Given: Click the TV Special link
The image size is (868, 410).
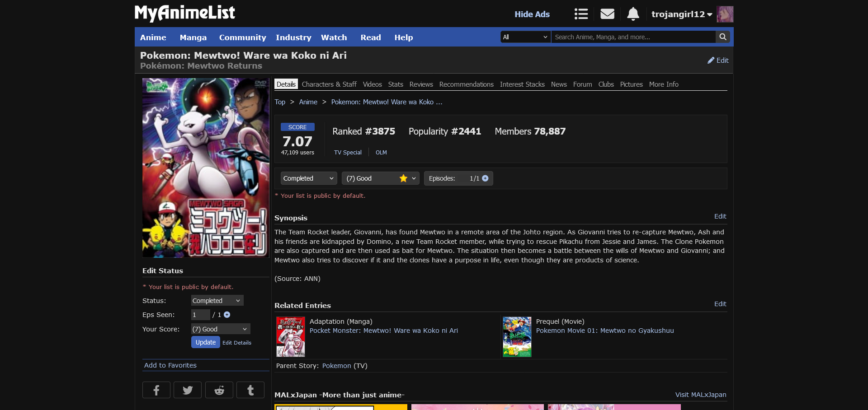Looking at the screenshot, I should [x=348, y=153].
